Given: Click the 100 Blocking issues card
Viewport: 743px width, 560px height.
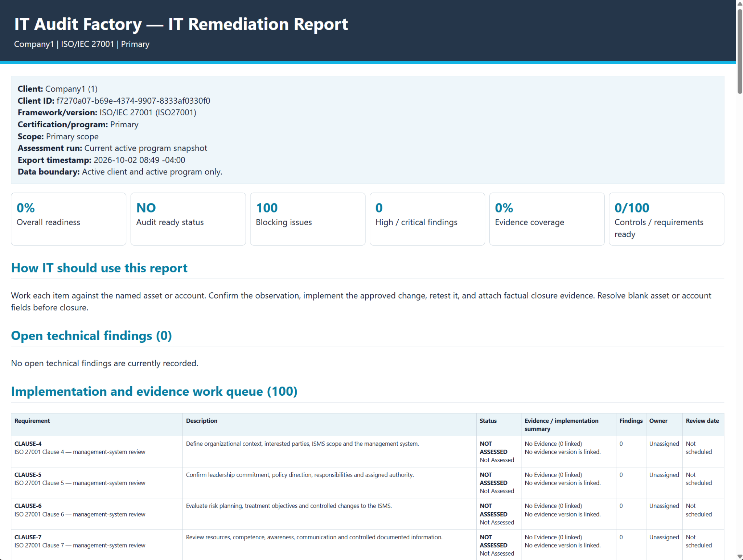Looking at the screenshot, I should coord(308,219).
